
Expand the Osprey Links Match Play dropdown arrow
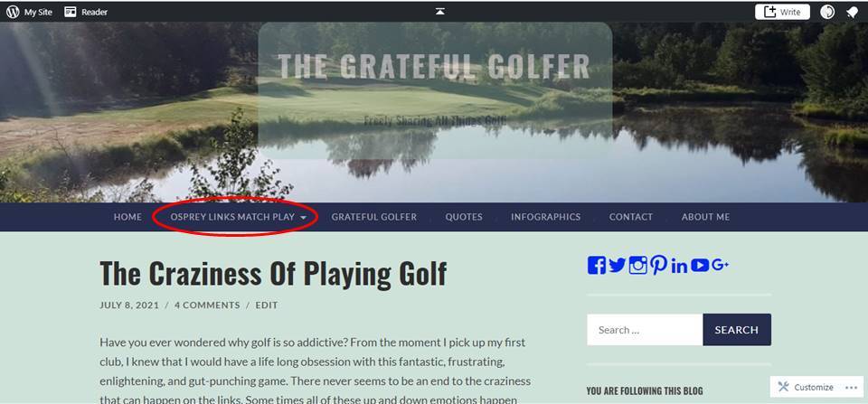pyautogui.click(x=304, y=218)
